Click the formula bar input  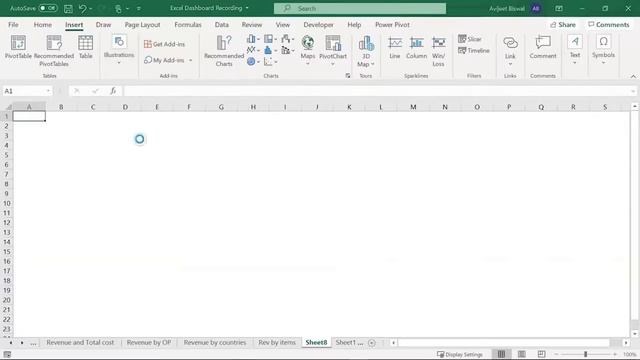pyautogui.click(x=376, y=91)
